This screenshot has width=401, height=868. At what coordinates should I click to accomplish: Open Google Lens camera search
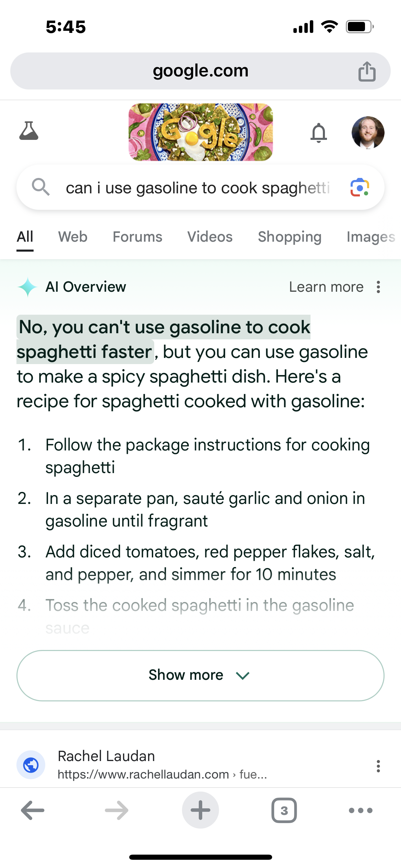pyautogui.click(x=360, y=187)
